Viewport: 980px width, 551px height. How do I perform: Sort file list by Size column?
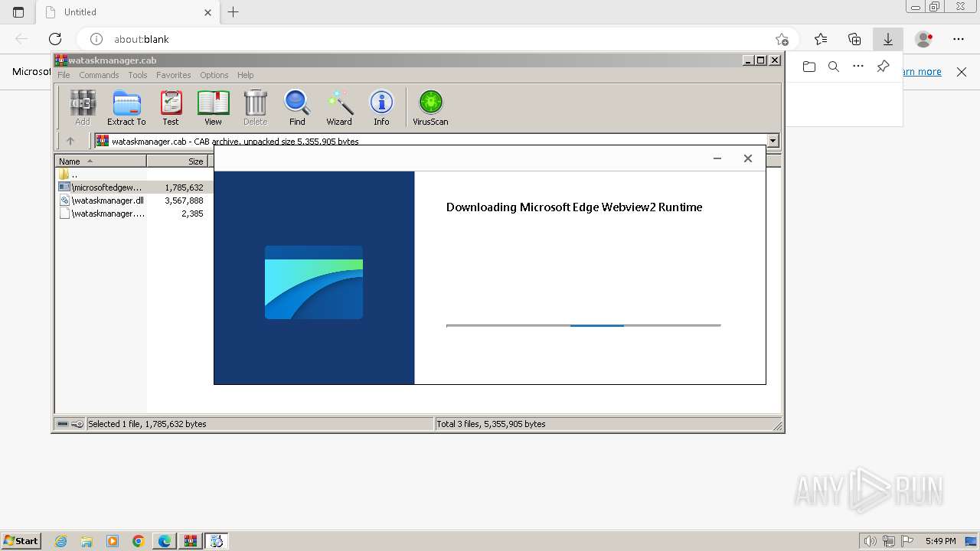(177, 161)
